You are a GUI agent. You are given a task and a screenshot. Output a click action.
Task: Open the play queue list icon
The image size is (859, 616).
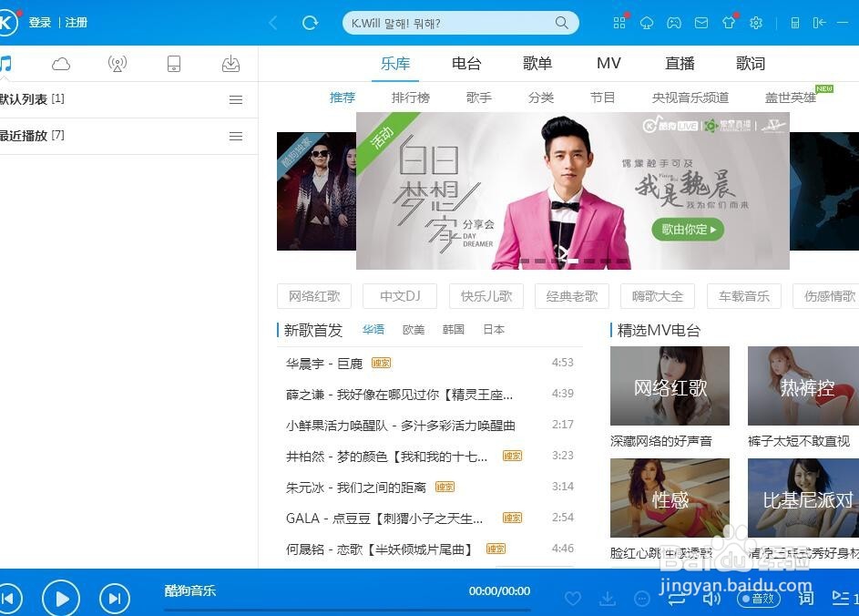pyautogui.click(x=841, y=599)
